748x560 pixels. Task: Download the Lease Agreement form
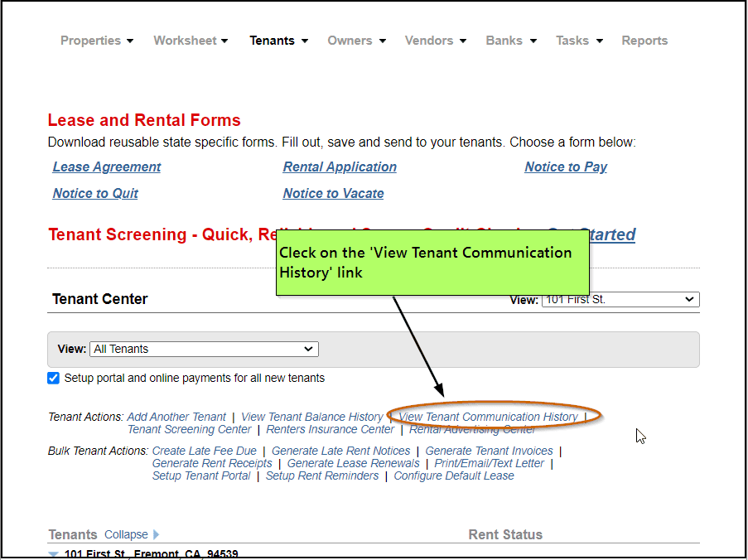click(107, 167)
